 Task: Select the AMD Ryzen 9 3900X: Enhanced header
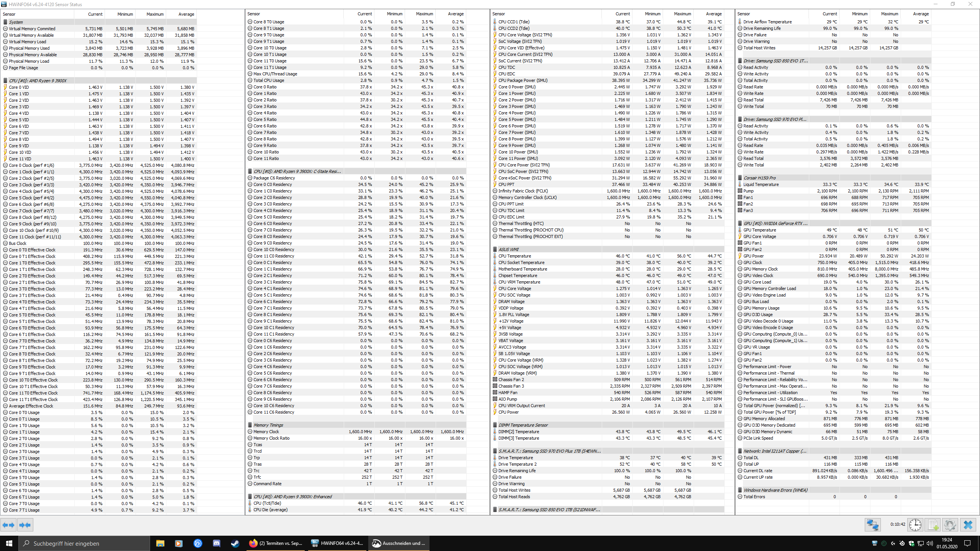coord(356,497)
